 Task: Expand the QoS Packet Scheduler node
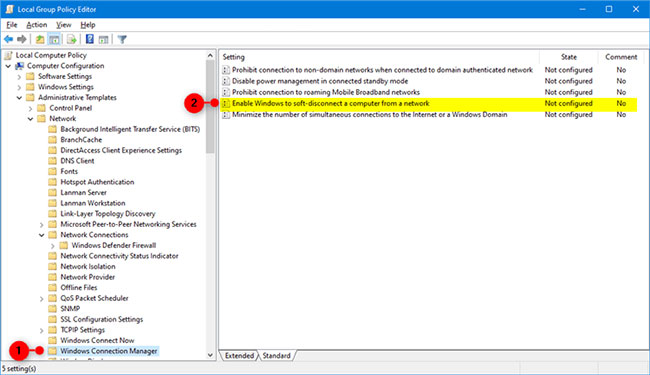[x=41, y=298]
